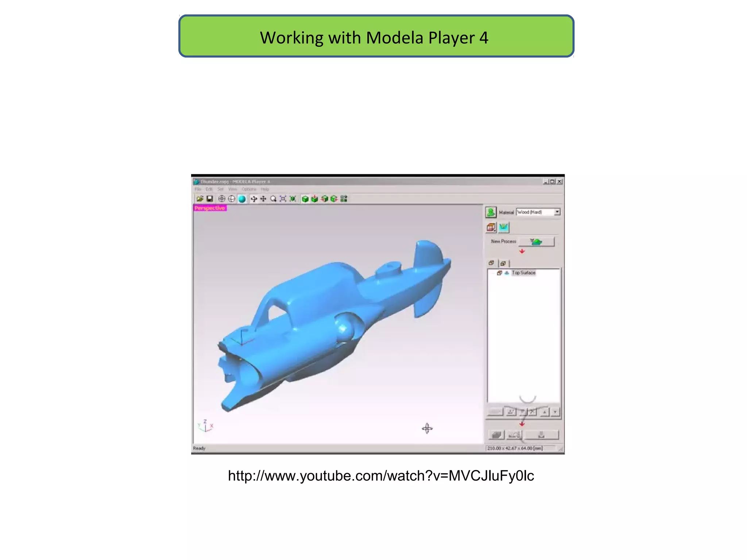Toggle the cyan shaded sphere rendering icon

click(242, 199)
